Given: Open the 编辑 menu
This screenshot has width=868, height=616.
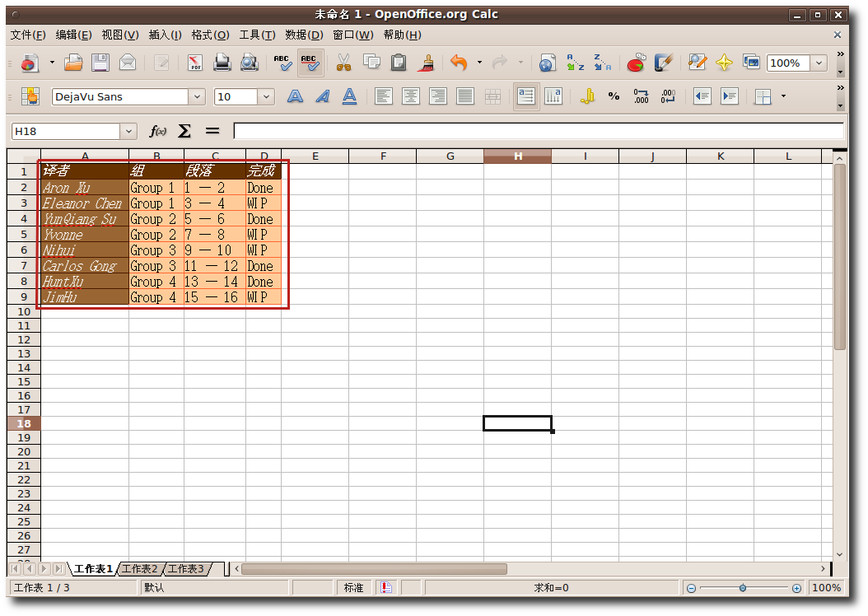Looking at the screenshot, I should coord(73,35).
